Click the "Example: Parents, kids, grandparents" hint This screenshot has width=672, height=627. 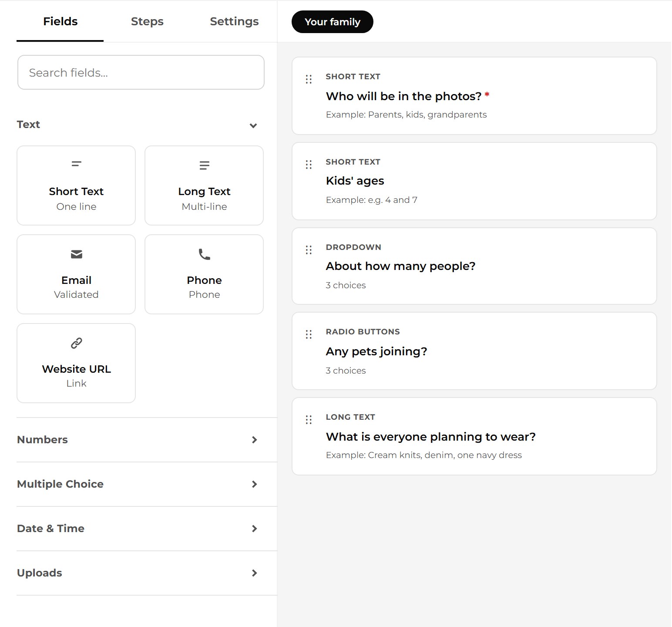point(406,115)
